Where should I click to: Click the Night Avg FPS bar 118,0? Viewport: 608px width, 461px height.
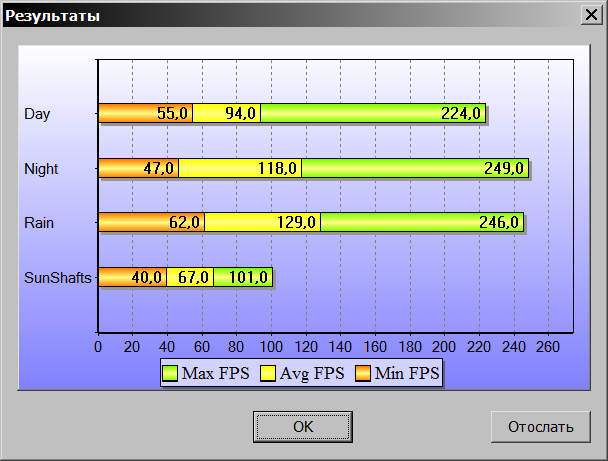(240, 168)
